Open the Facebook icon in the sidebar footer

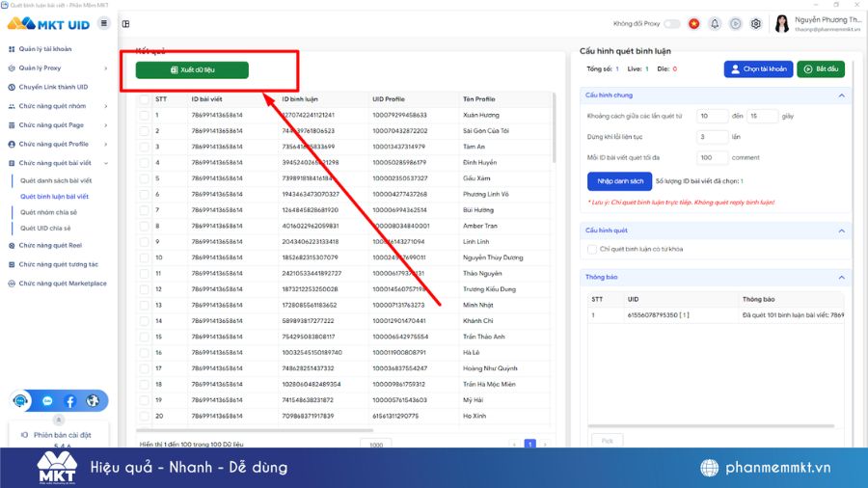coord(69,401)
